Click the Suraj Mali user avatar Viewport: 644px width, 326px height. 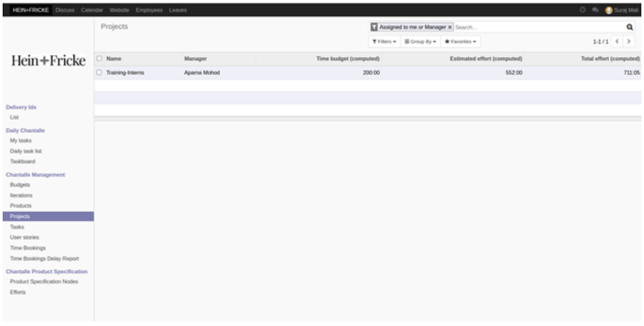609,10
